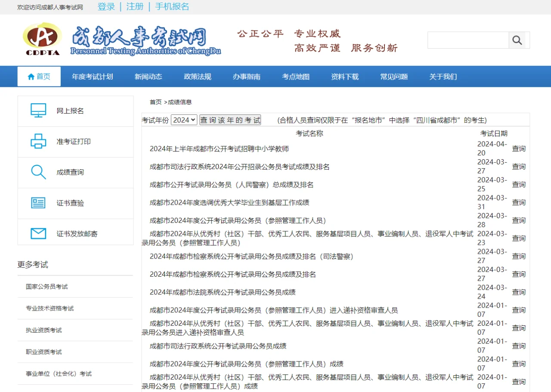Click 成绩查询 sidebar label

point(70,172)
